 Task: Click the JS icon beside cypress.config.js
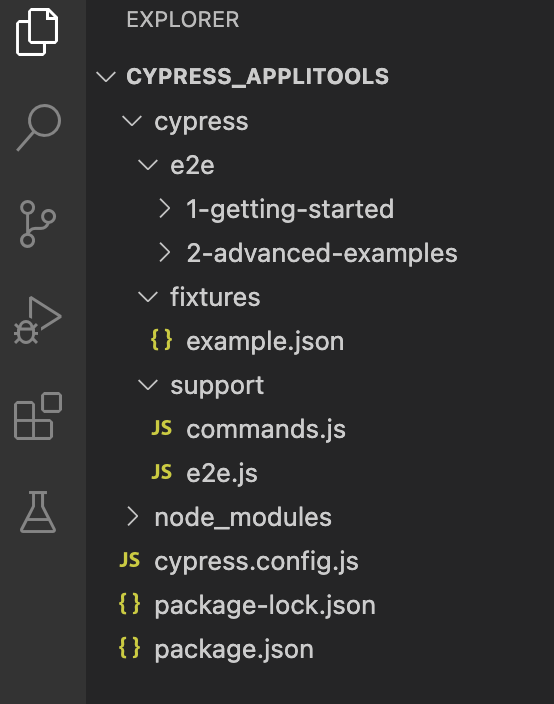pos(130,560)
